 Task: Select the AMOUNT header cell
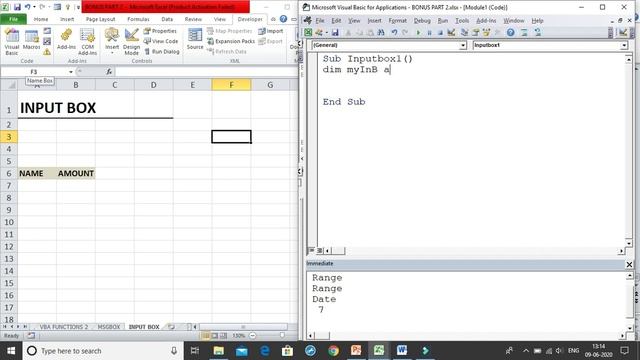(x=76, y=173)
